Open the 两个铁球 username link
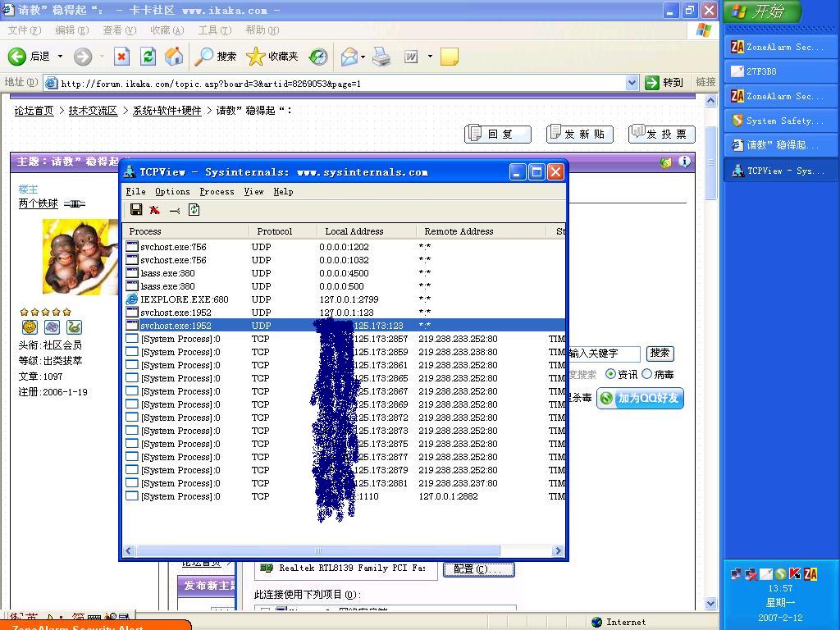Image resolution: width=840 pixels, height=630 pixels. coord(38,203)
